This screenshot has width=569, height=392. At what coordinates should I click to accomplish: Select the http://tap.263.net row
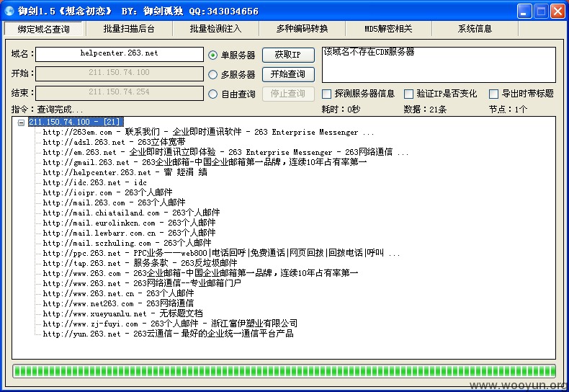[140, 263]
